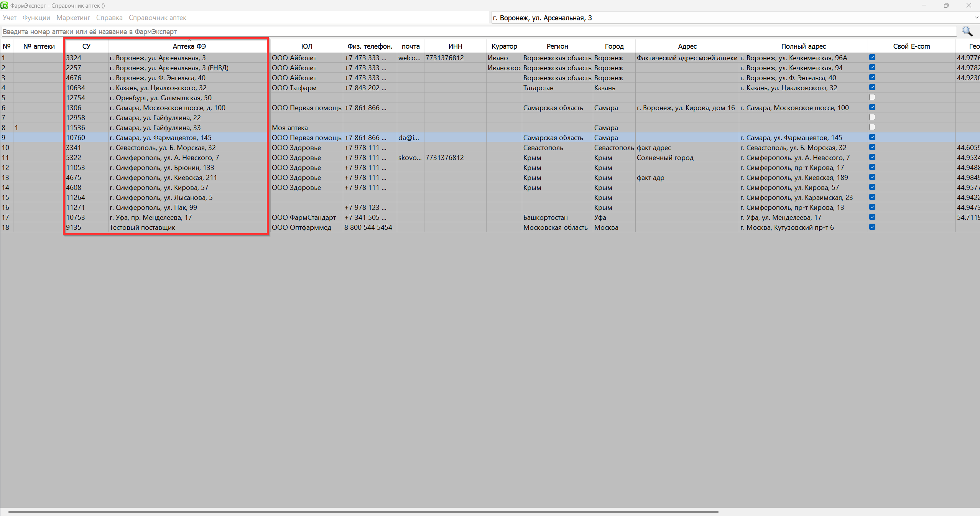Enable Свой E-com checkbox in row 5
The image size is (980, 516).
point(872,97)
